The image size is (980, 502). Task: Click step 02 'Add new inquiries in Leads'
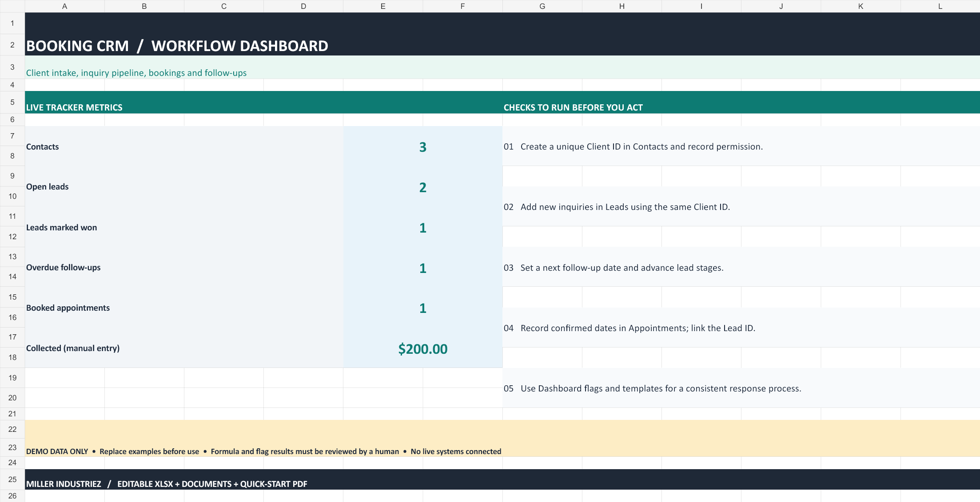pyautogui.click(x=617, y=207)
